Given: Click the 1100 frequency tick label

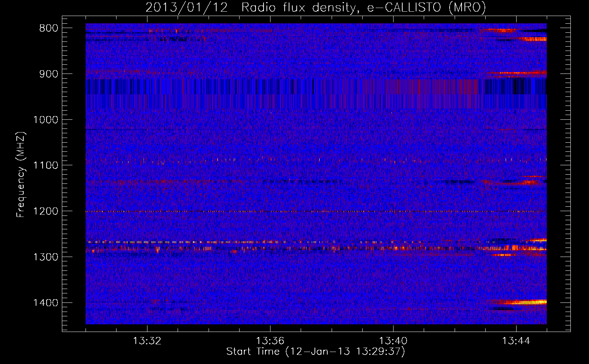Looking at the screenshot, I should pyautogui.click(x=46, y=166).
